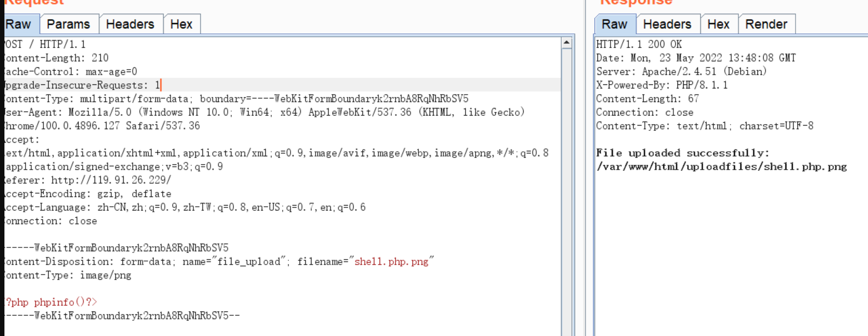Click the filename 'shell.php.png' value
Image resolution: width=868 pixels, height=336 pixels.
pyautogui.click(x=391, y=261)
